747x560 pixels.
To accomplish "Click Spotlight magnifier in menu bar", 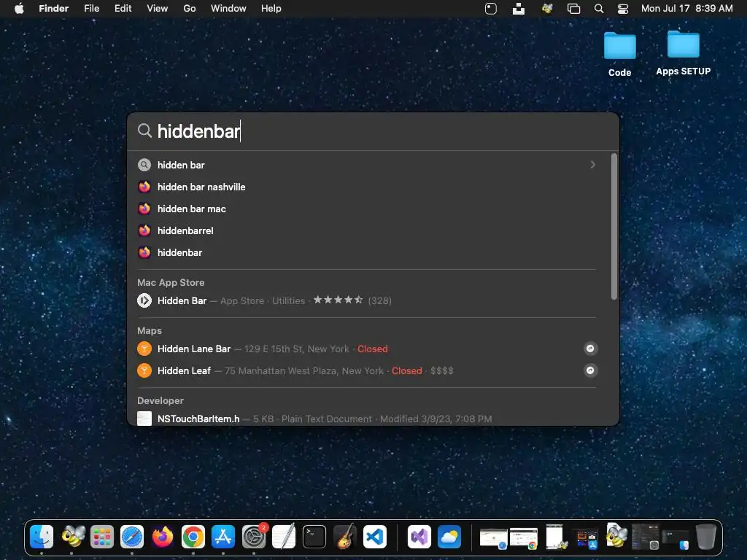I will pos(599,9).
